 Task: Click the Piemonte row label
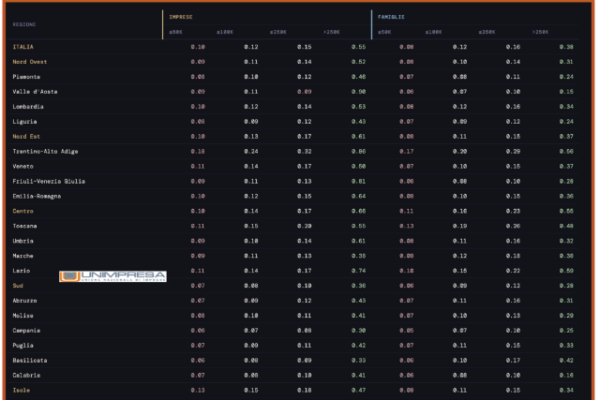coord(27,77)
